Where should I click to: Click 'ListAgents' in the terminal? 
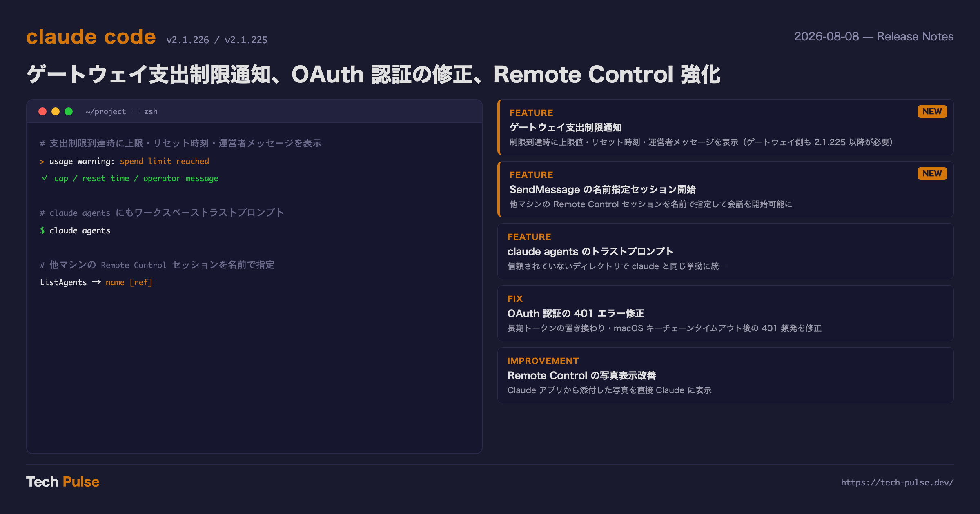click(63, 282)
